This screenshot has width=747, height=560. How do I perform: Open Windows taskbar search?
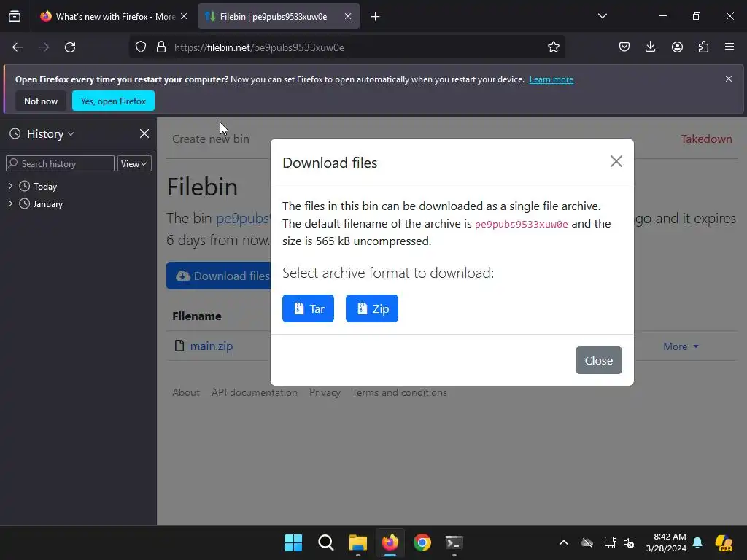pos(326,542)
